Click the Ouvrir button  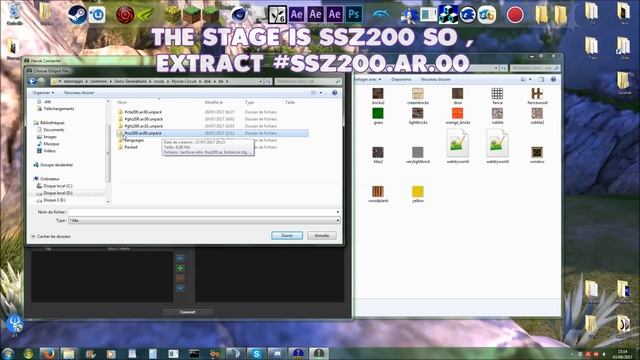coord(287,236)
